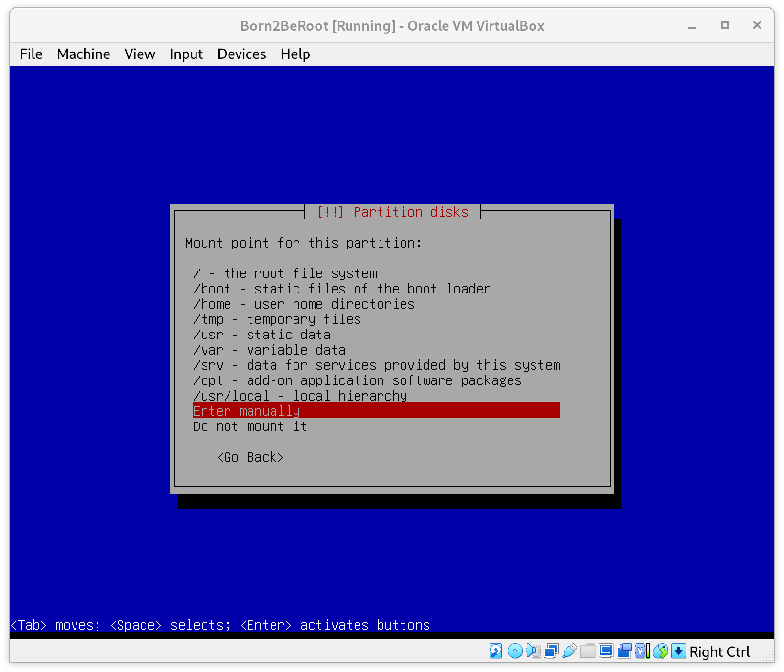
Task: Maximize the Born2BeRoot VirtualBox window
Action: click(725, 25)
